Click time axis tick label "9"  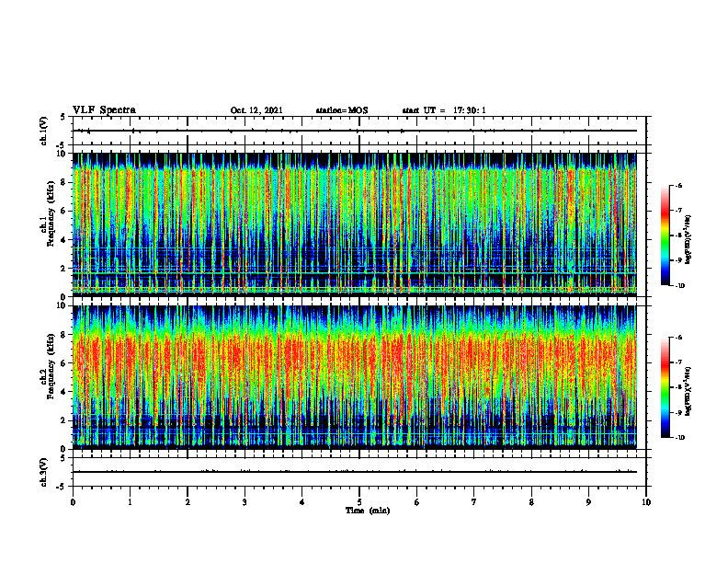[x=588, y=502]
